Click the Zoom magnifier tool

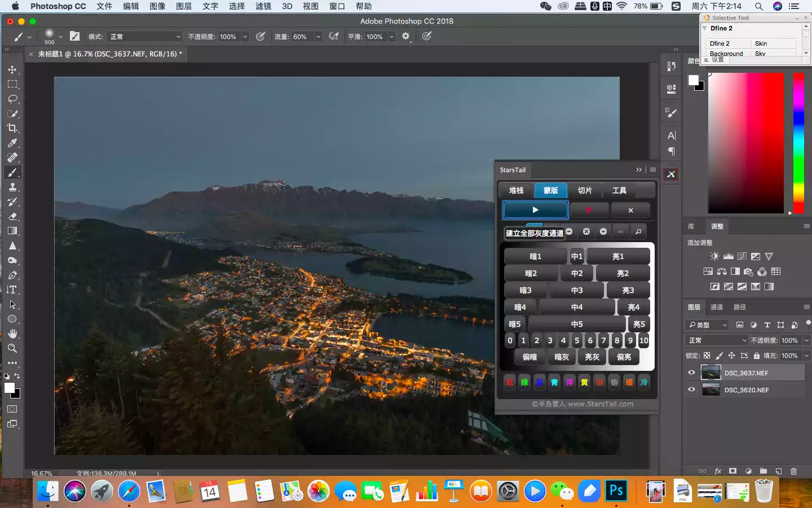[x=12, y=348]
